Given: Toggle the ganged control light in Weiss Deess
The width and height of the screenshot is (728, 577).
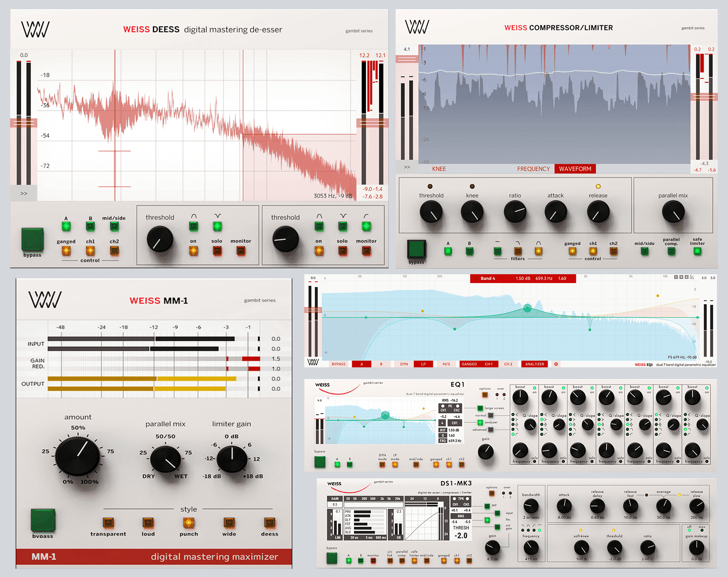Looking at the screenshot, I should click(66, 251).
